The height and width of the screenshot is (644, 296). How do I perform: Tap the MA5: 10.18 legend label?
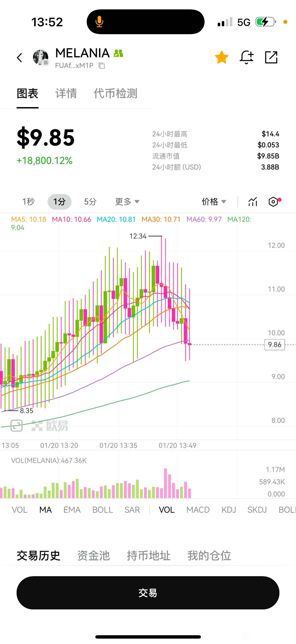[x=29, y=220]
